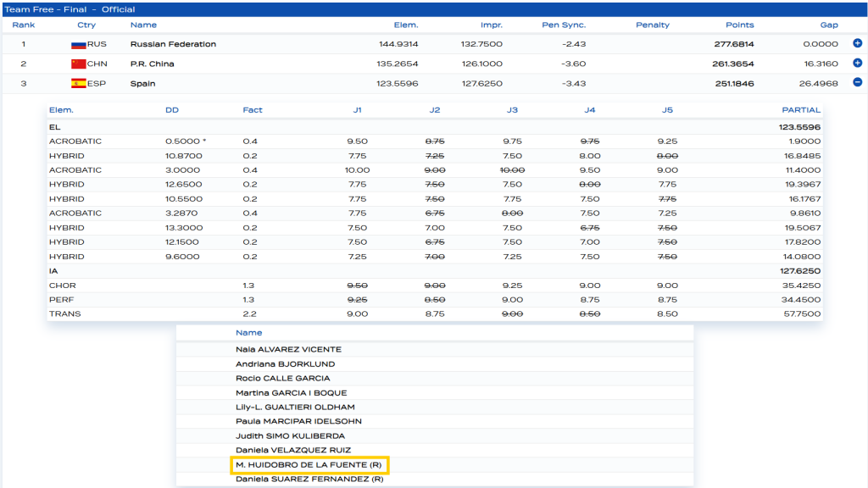Click the J3 column header

click(513, 110)
